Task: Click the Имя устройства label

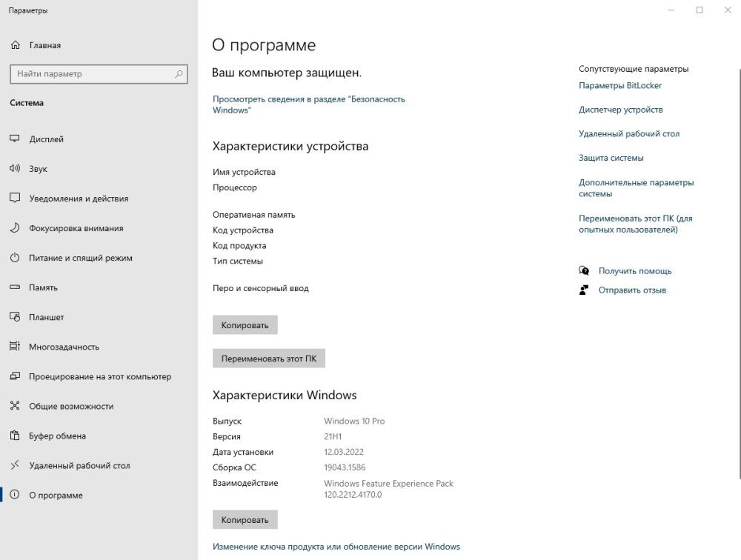Action: tap(244, 172)
